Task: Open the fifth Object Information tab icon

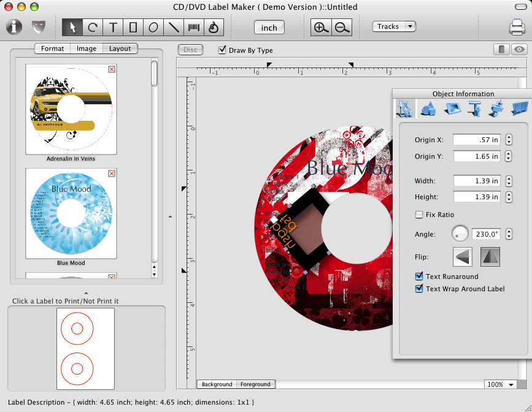Action: (496, 109)
